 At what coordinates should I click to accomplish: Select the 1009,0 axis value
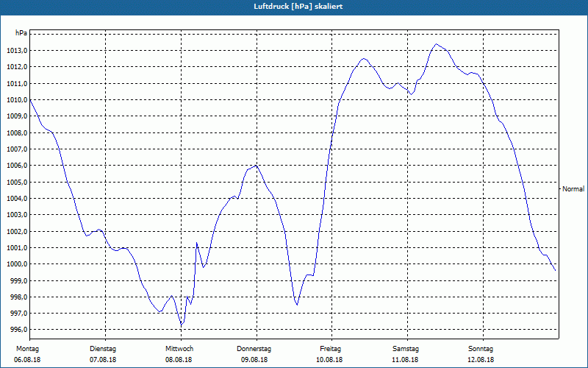pos(17,116)
